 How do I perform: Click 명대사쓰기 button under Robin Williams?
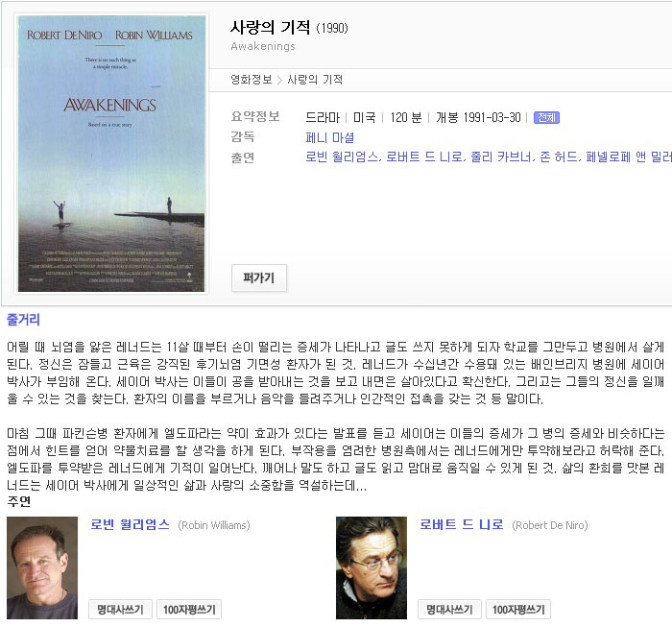coord(120,610)
